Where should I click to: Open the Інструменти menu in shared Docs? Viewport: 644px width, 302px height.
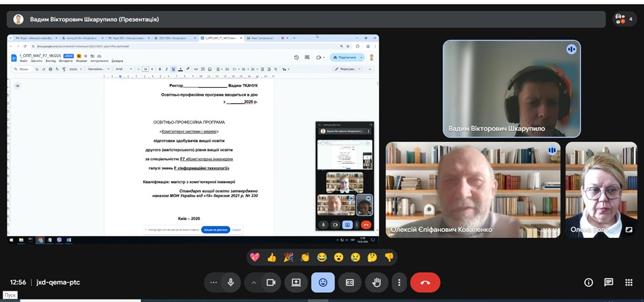pos(99,61)
